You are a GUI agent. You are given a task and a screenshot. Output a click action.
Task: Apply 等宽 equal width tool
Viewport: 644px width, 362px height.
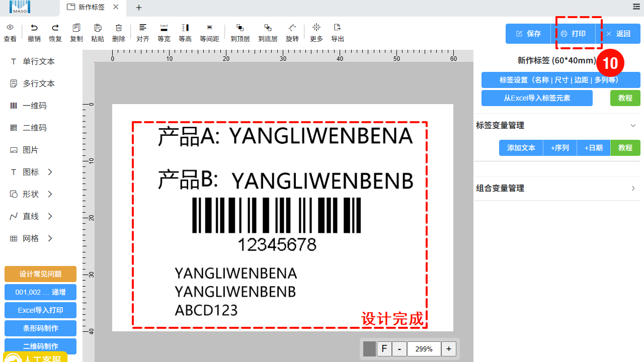pyautogui.click(x=164, y=28)
